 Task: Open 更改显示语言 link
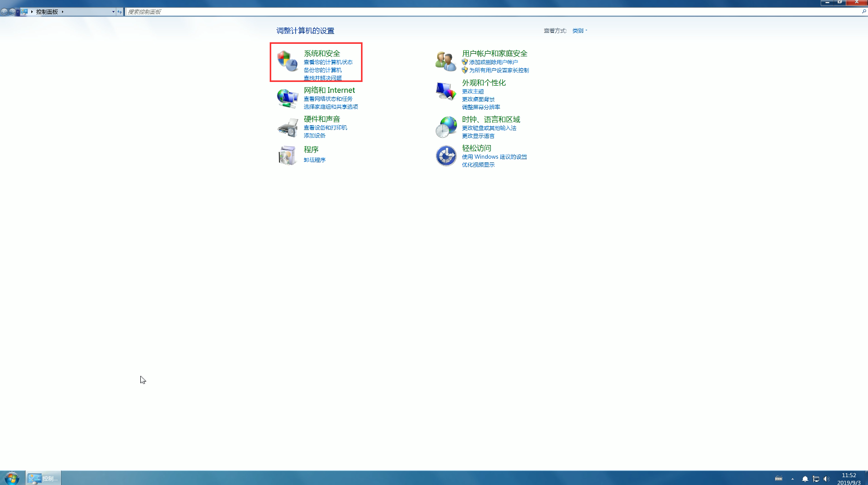point(478,136)
